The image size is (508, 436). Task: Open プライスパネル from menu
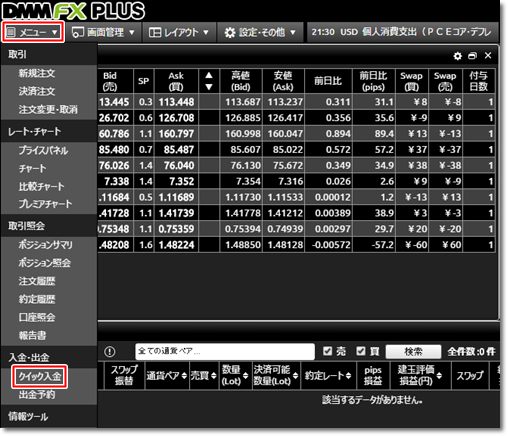click(43, 150)
